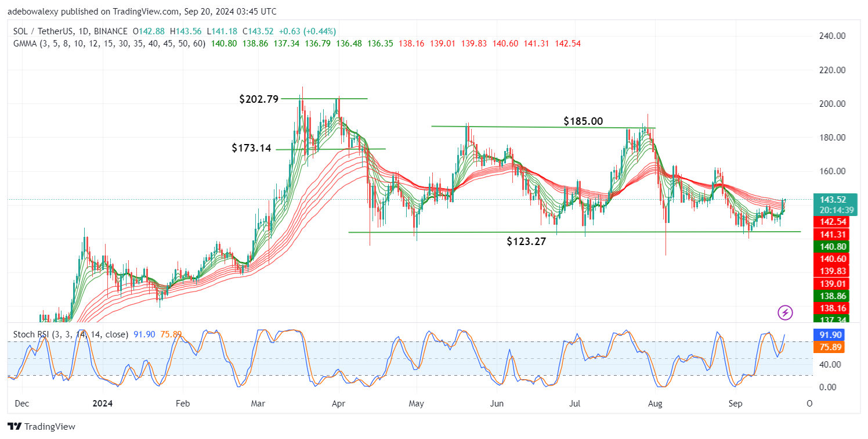Click the $173.14 price annotation
Viewport: 868px width, 439px height.
tap(251, 148)
